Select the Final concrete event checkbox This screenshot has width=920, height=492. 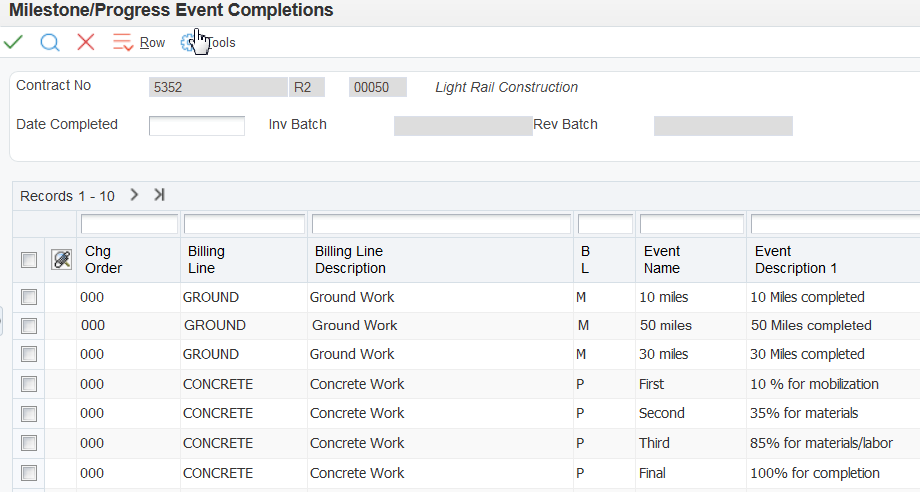[29, 473]
